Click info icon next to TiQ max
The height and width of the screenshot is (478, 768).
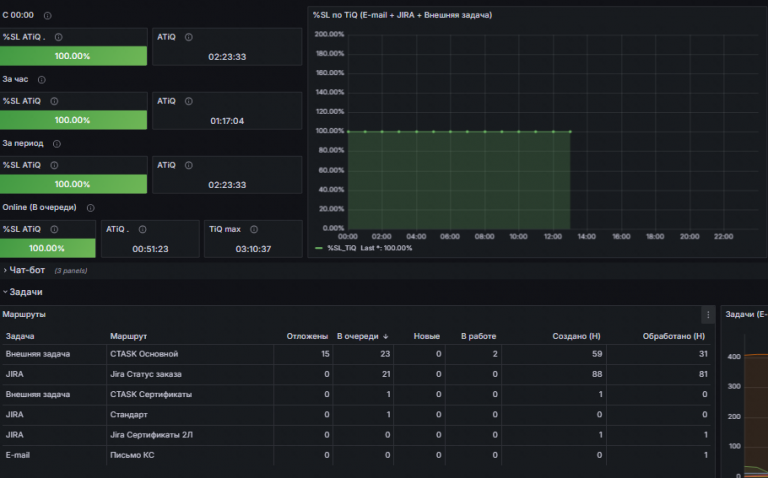coord(254,229)
